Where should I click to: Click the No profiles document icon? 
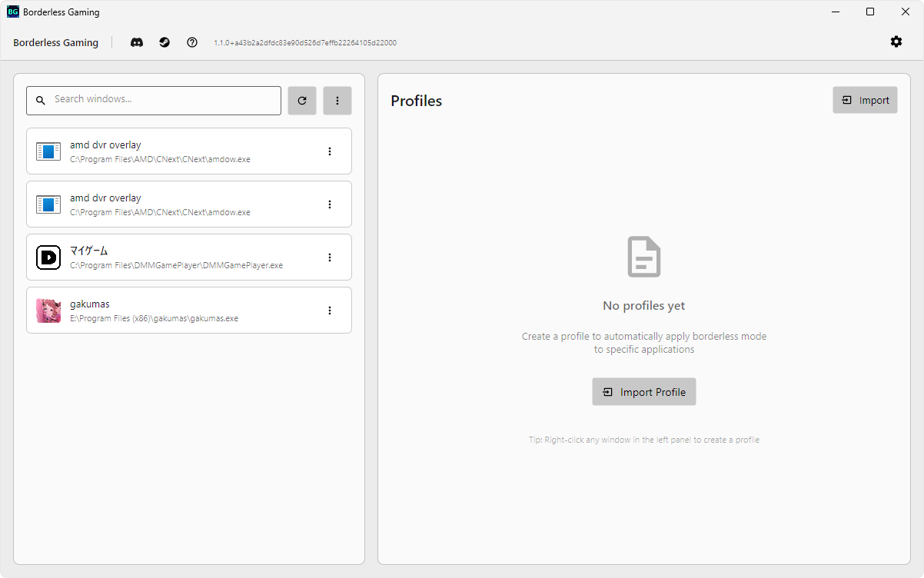coord(644,257)
